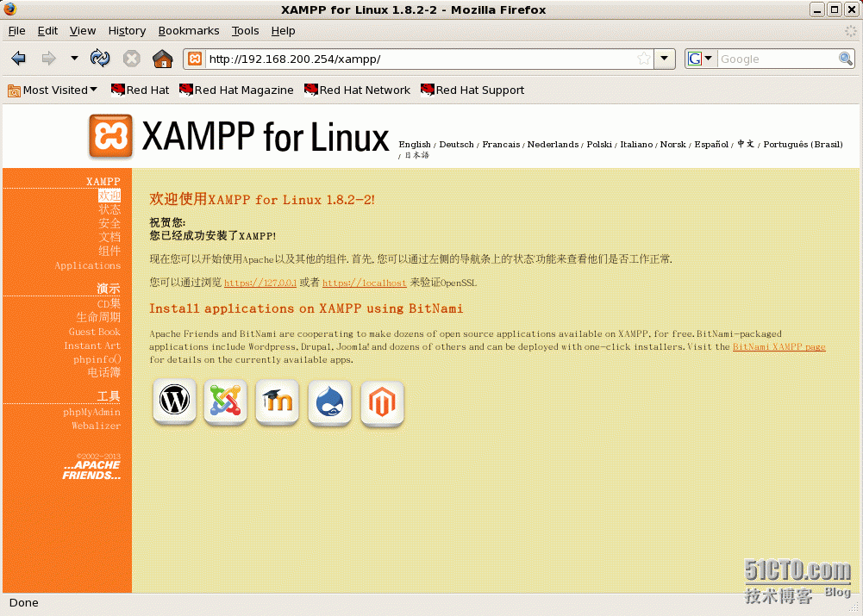863x616 pixels.
Task: Open the View menu
Action: coord(83,31)
